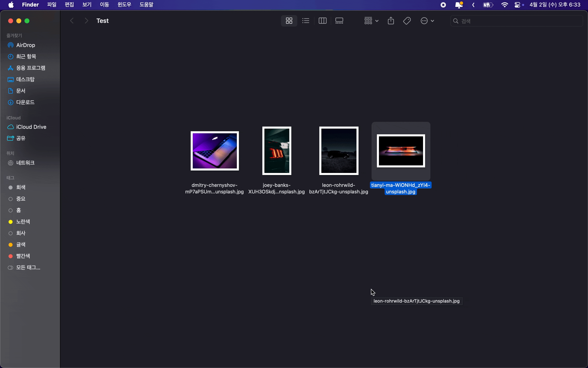Click the search field 검색

(x=517, y=21)
